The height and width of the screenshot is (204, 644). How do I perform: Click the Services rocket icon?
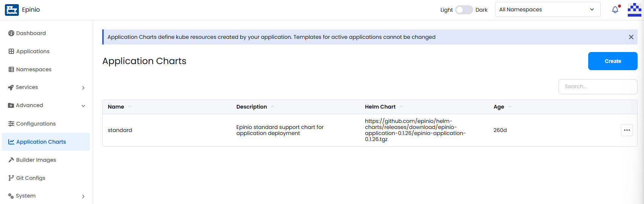coord(11,87)
